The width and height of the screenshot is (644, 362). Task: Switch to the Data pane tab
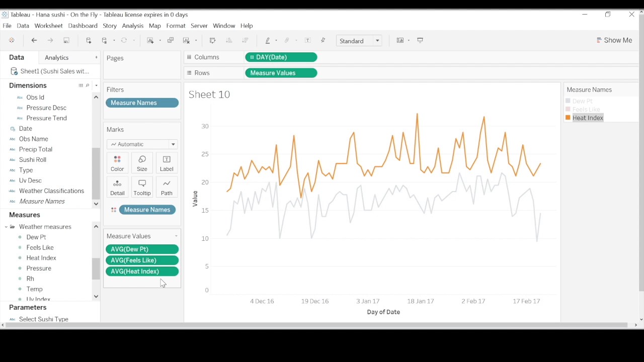[17, 58]
